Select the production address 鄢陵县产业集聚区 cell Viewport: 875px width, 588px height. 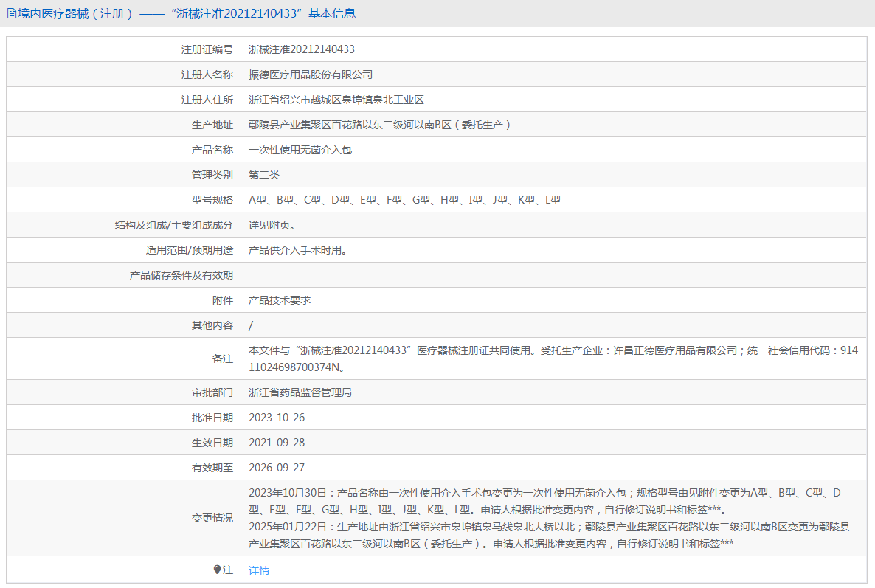[380, 125]
